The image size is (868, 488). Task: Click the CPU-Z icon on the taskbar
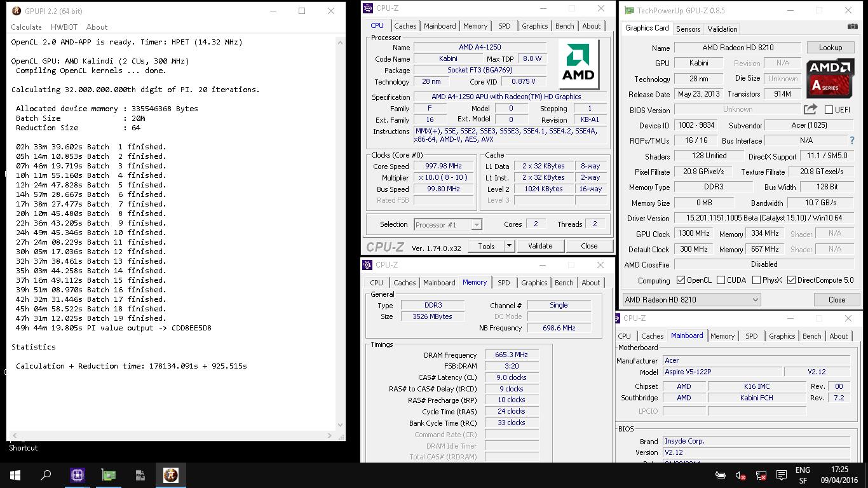[78, 475]
